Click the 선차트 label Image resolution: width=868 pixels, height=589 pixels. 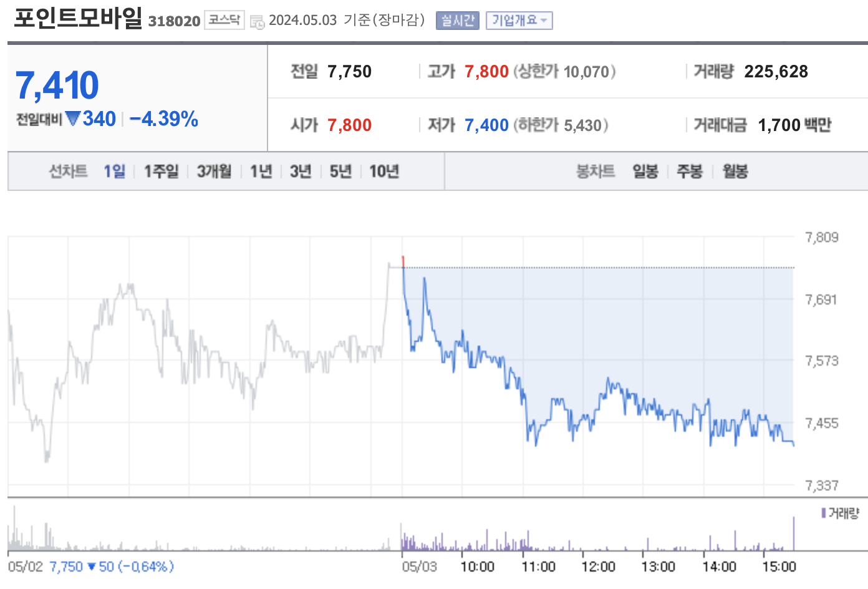(x=69, y=171)
